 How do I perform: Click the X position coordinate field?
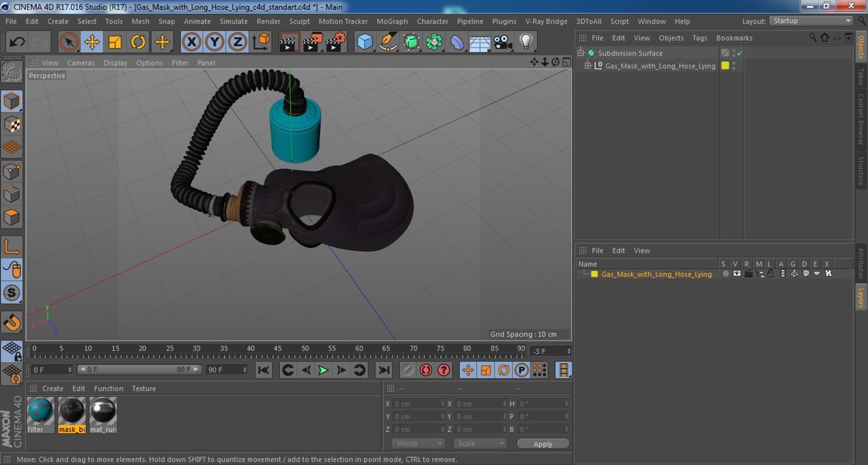tap(418, 404)
